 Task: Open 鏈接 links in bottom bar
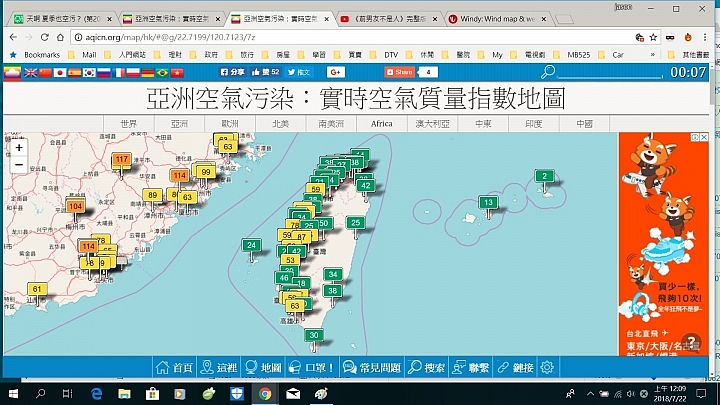click(x=516, y=367)
